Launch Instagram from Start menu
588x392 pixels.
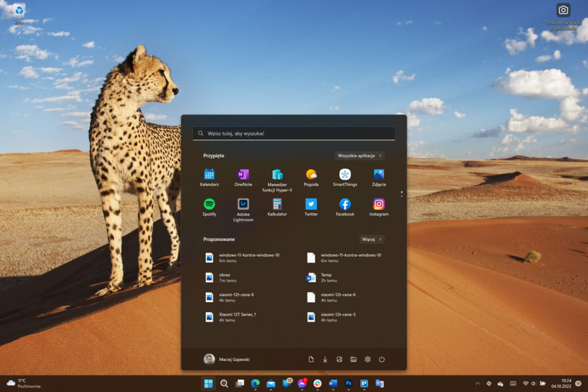pos(379,207)
